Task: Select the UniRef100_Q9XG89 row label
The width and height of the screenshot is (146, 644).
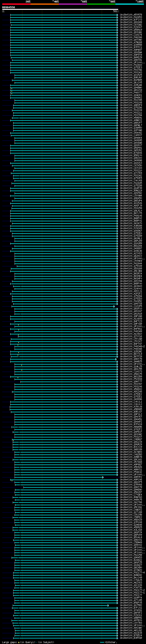Action: [x=131, y=22]
